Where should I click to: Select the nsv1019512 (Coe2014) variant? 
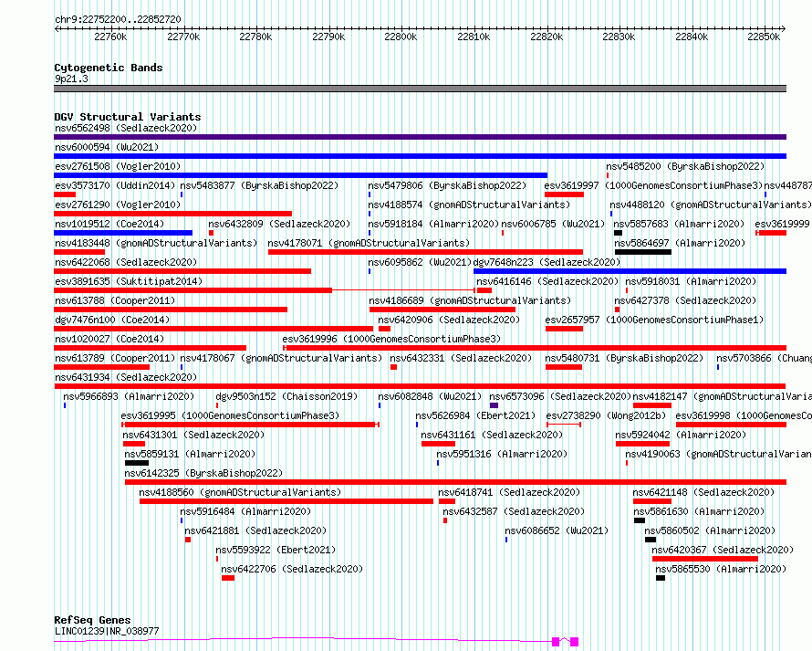tap(109, 224)
